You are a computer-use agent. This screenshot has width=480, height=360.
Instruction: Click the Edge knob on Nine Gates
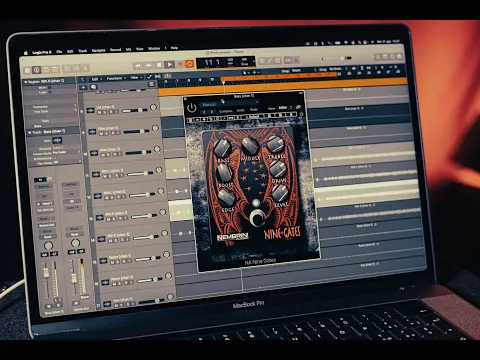tap(227, 197)
